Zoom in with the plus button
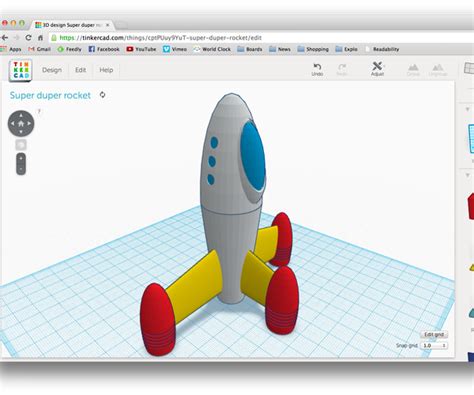 [21, 158]
